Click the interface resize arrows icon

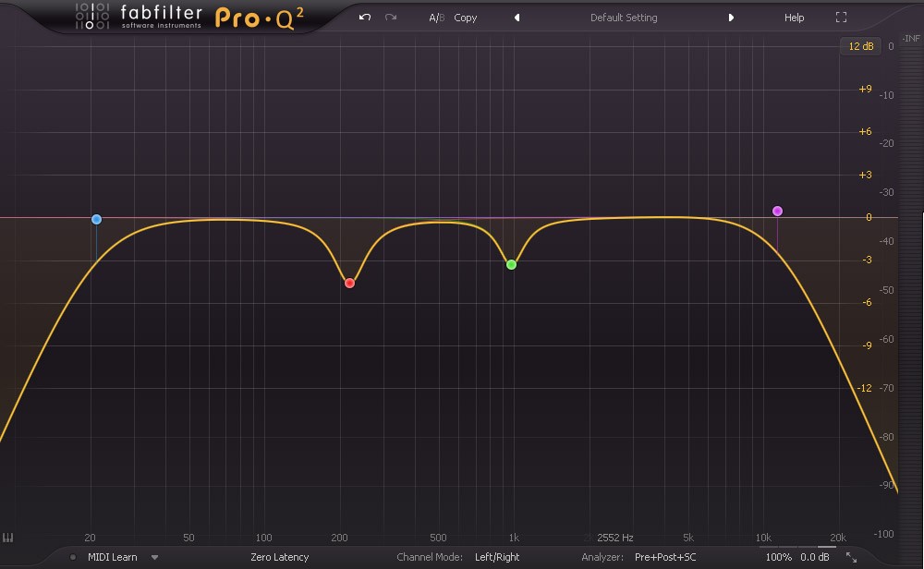tap(852, 557)
